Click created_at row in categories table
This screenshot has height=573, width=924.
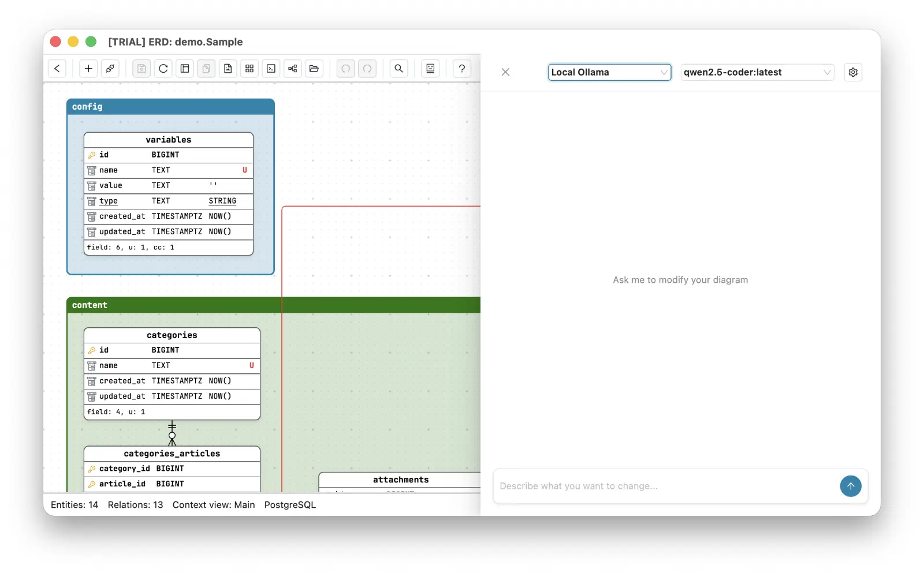172,381
